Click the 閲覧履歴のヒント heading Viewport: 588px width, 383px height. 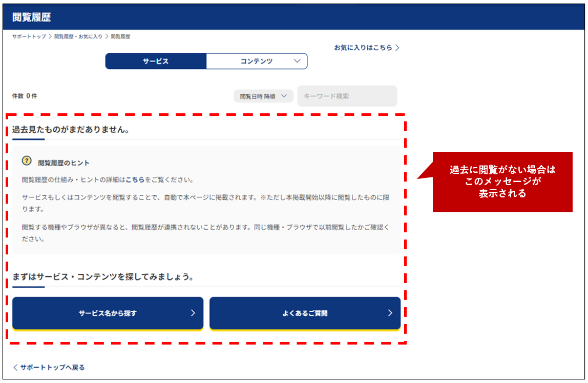click(x=64, y=163)
